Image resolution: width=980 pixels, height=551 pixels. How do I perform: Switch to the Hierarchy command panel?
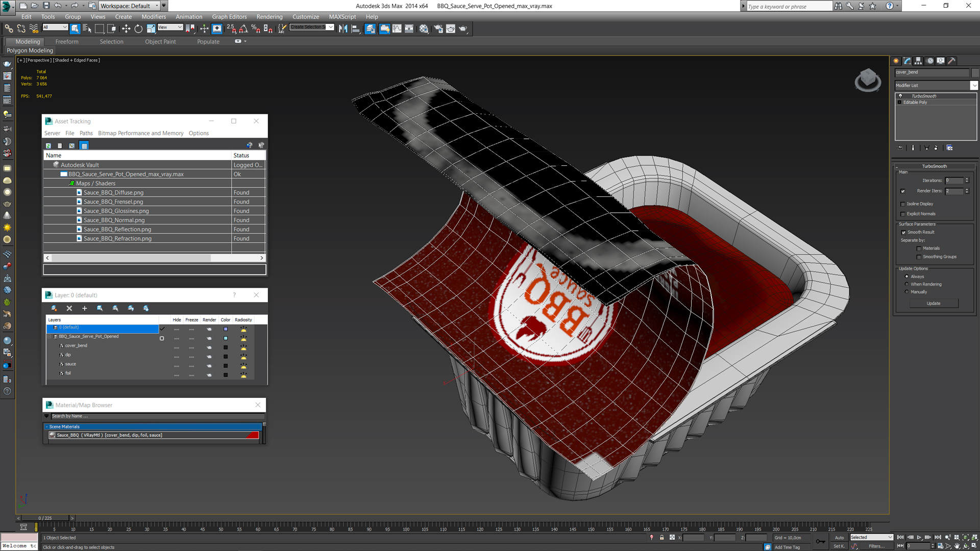click(x=919, y=61)
